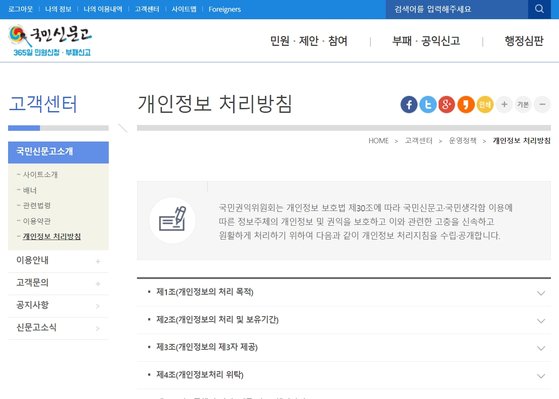
Task: Increase font size with plus button
Action: click(x=504, y=104)
